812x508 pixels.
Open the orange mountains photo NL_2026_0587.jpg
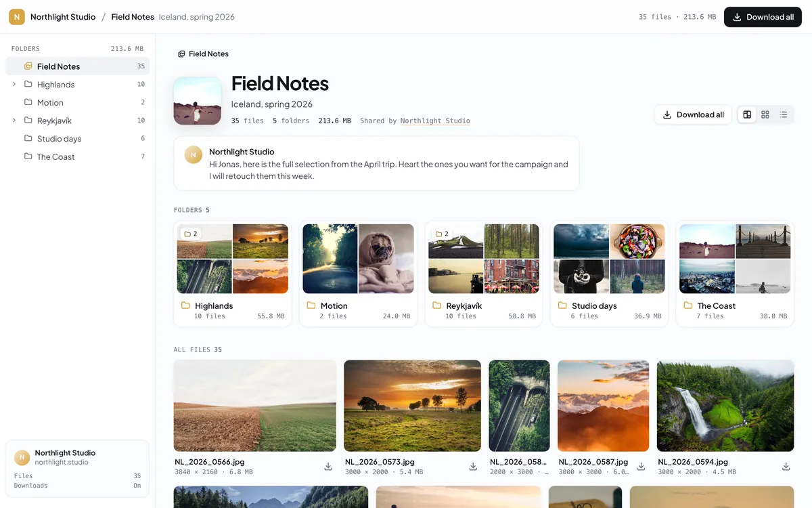[603, 406]
